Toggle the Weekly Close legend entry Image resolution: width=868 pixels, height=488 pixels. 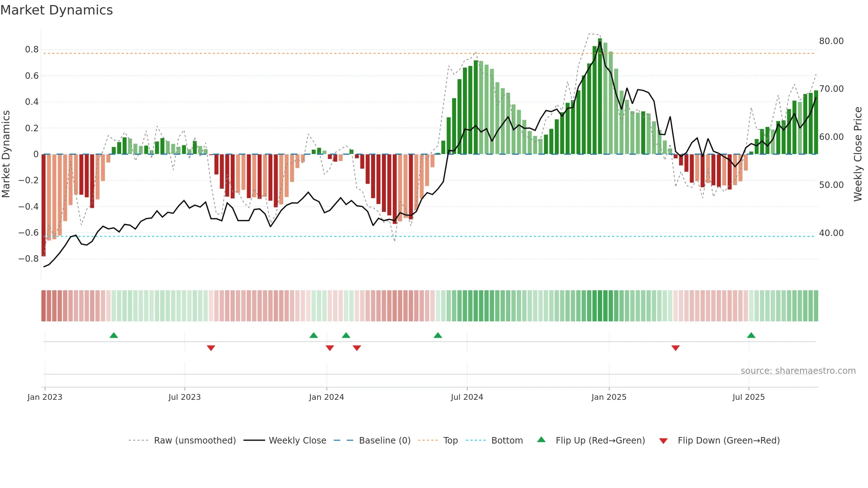[x=285, y=440]
